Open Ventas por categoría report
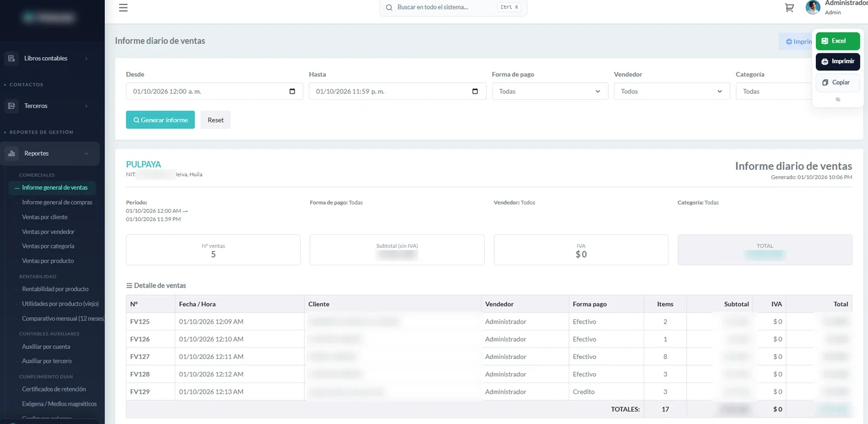868x424 pixels. click(48, 247)
